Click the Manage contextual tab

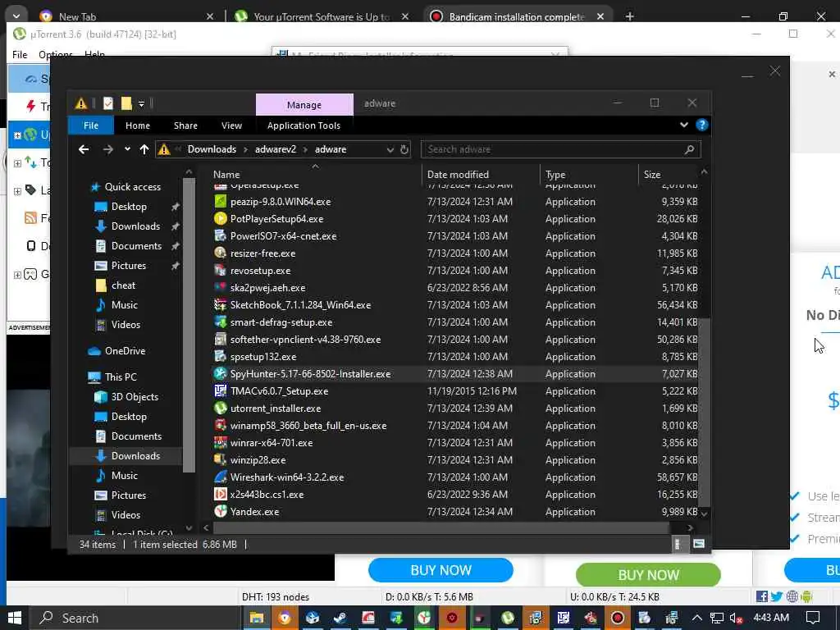coord(304,104)
